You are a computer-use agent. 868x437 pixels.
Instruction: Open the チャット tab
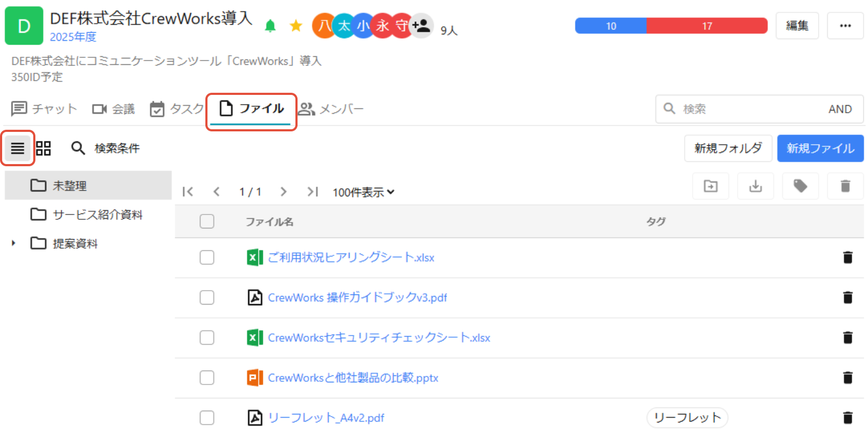point(44,109)
